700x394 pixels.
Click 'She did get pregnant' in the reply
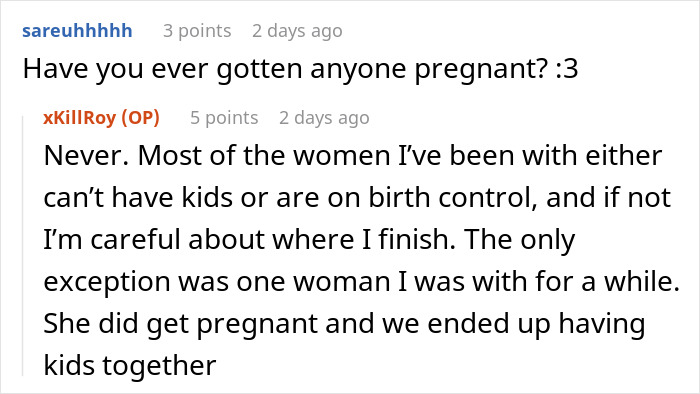[180, 324]
